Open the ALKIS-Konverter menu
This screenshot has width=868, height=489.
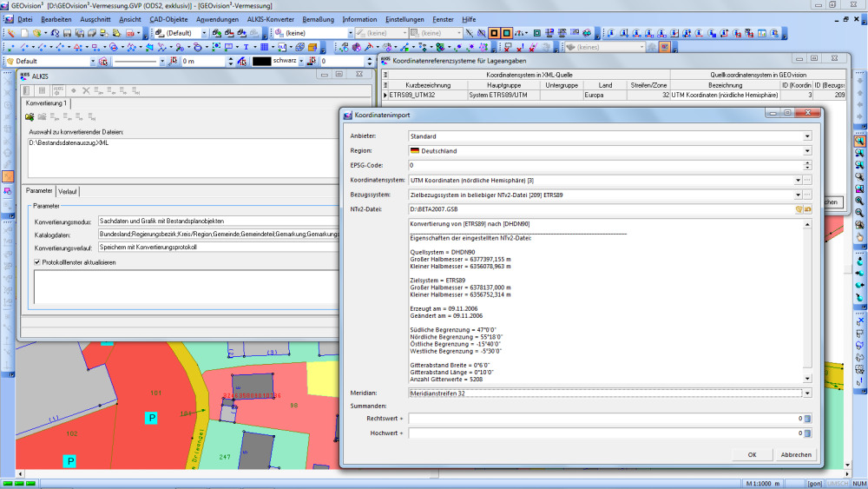(x=270, y=19)
